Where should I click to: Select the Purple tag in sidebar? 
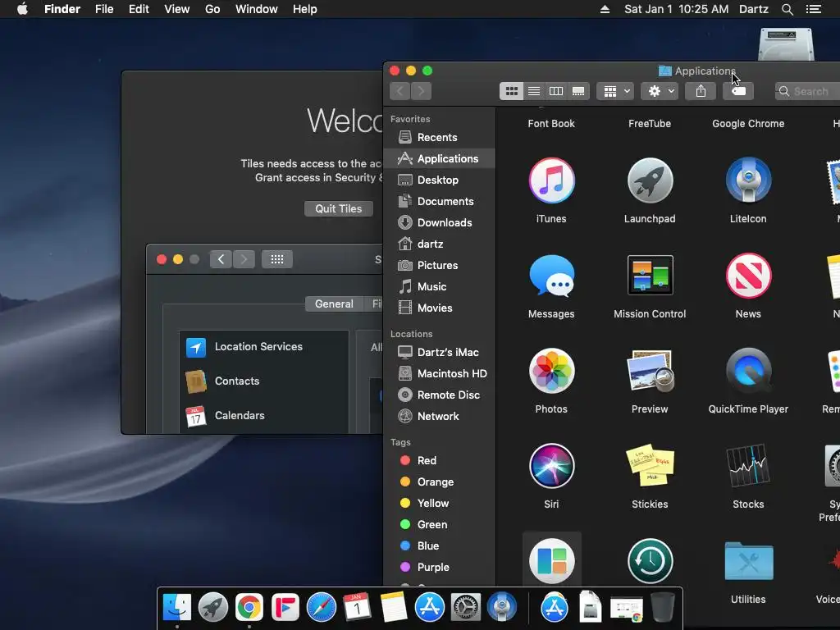440,568
